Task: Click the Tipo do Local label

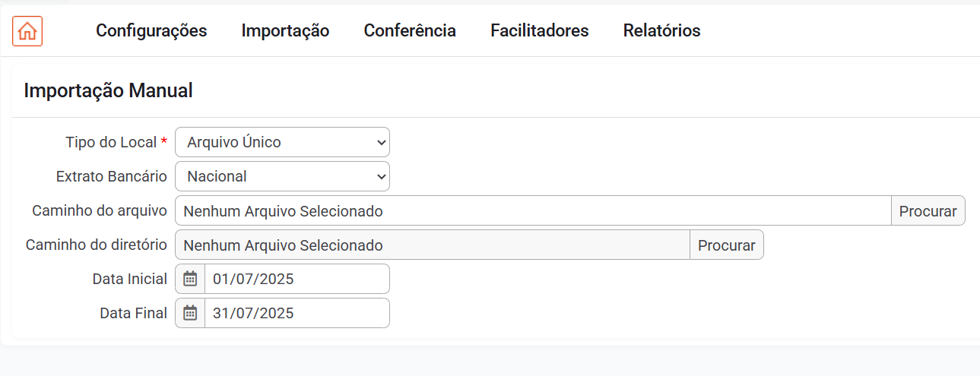Action: [111, 142]
